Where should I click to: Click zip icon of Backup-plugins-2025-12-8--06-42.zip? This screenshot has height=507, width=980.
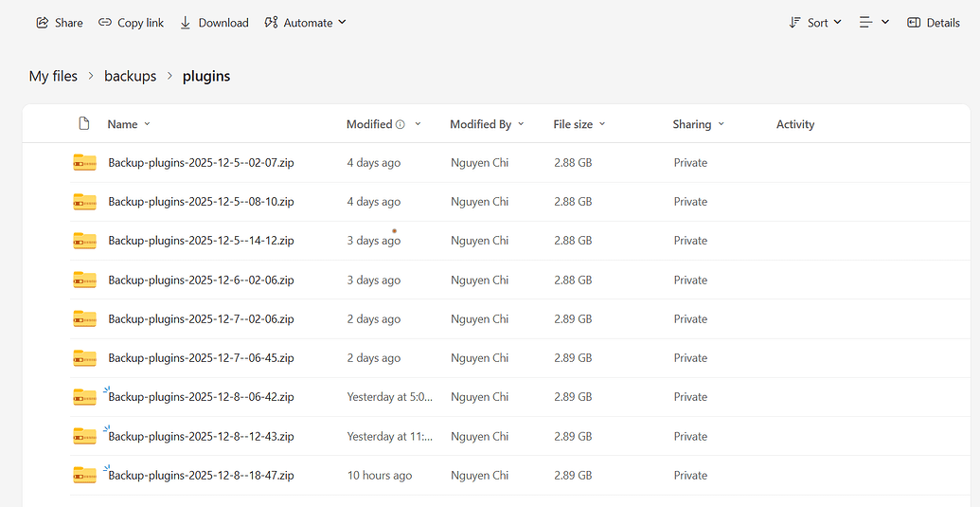tap(84, 397)
